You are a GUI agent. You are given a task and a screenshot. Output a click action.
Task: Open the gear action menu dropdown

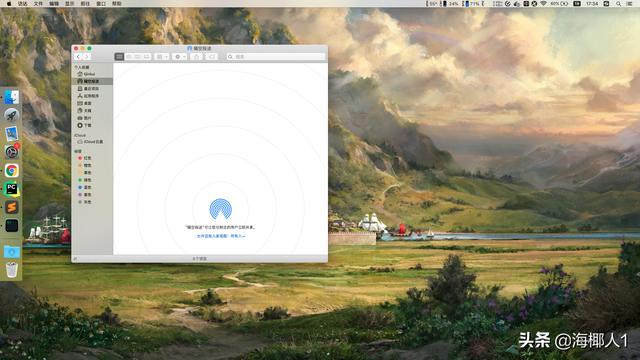coord(180,57)
